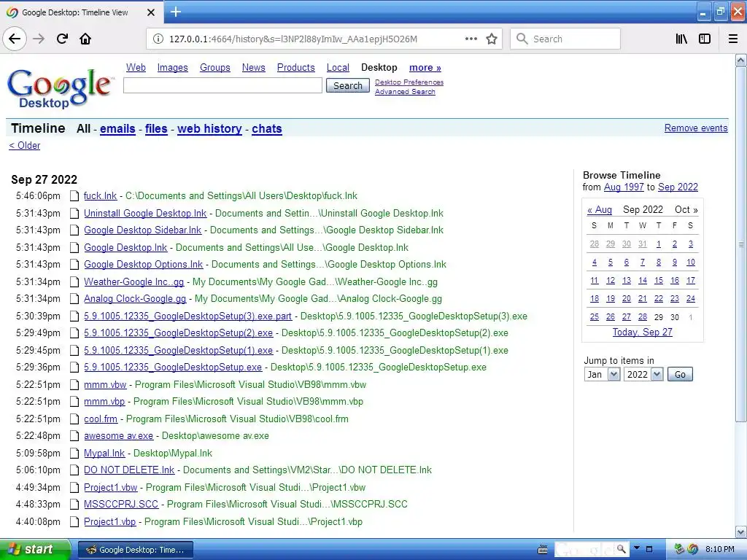
Task: Open the page actions three-dot menu
Action: click(471, 39)
